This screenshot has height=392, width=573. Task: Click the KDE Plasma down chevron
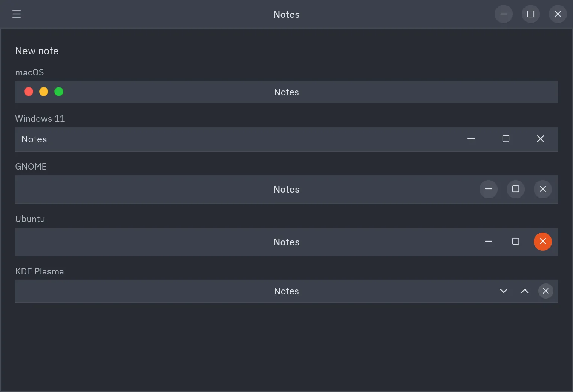504,291
